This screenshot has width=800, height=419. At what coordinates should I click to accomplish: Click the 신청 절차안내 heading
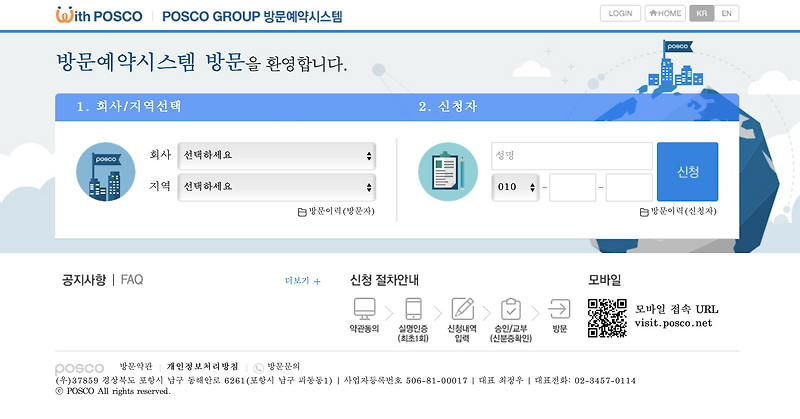point(384,280)
